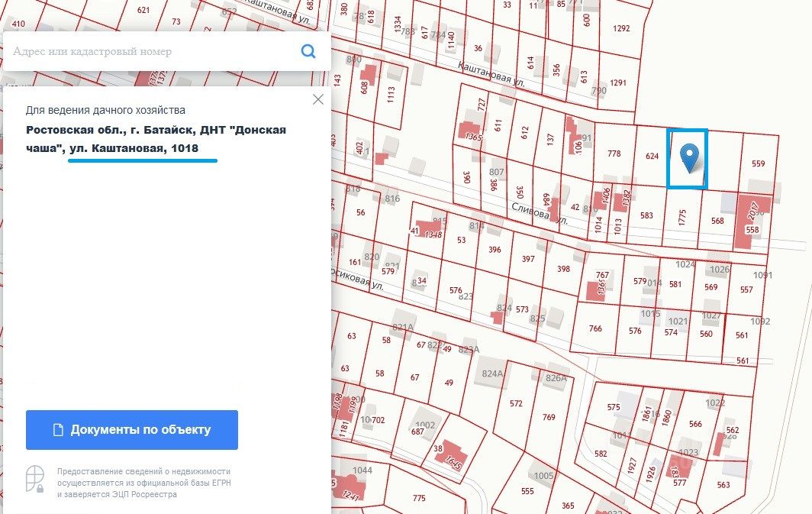812x514 pixels.
Task: Click the document icon on blue button
Action: pyautogui.click(x=59, y=429)
